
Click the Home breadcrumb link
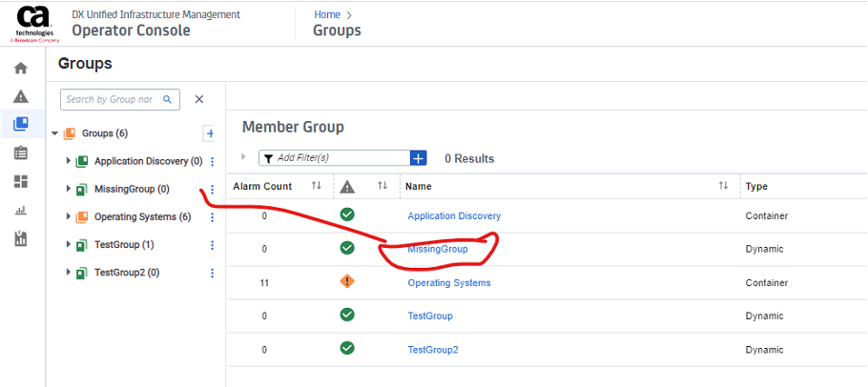pos(327,14)
